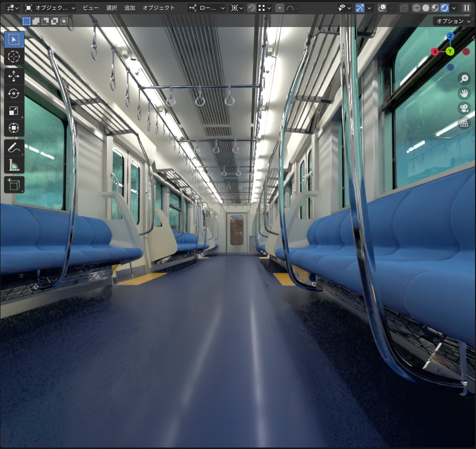This screenshot has width=476, height=449.
Task: Toggle viewport gizmos display
Action: tap(360, 8)
